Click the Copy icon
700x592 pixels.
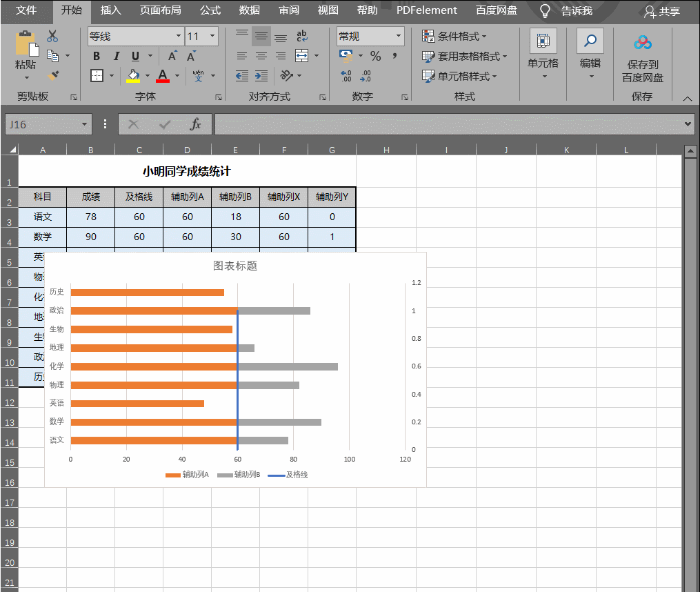[52, 56]
